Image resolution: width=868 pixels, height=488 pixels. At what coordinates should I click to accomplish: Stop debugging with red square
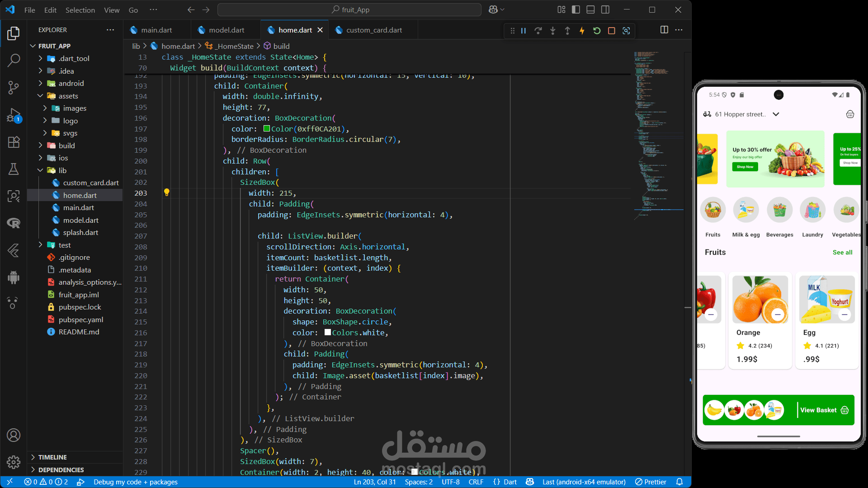(611, 31)
